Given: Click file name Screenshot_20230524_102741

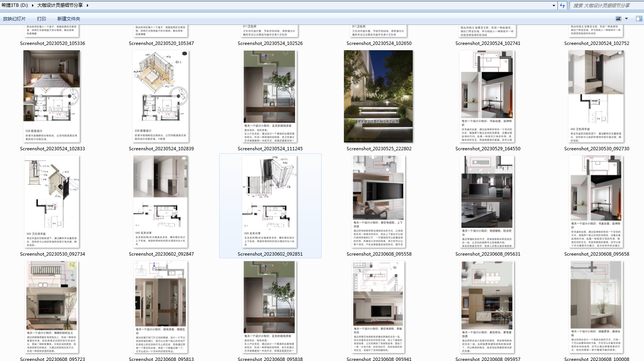Looking at the screenshot, I should (488, 43).
